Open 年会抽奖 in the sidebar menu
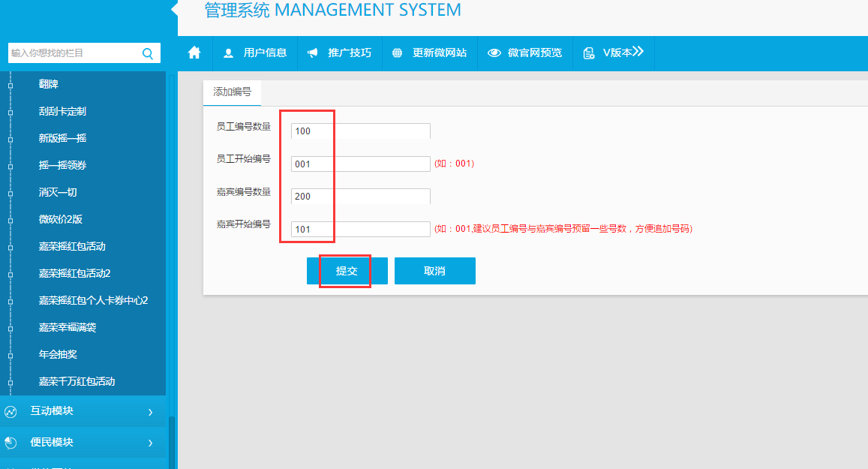868x469 pixels. point(58,354)
